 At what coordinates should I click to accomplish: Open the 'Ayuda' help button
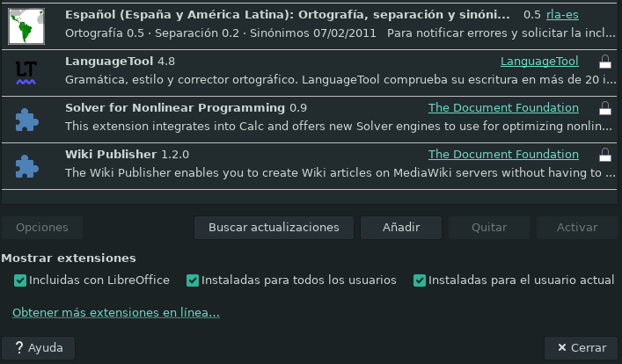(39, 348)
